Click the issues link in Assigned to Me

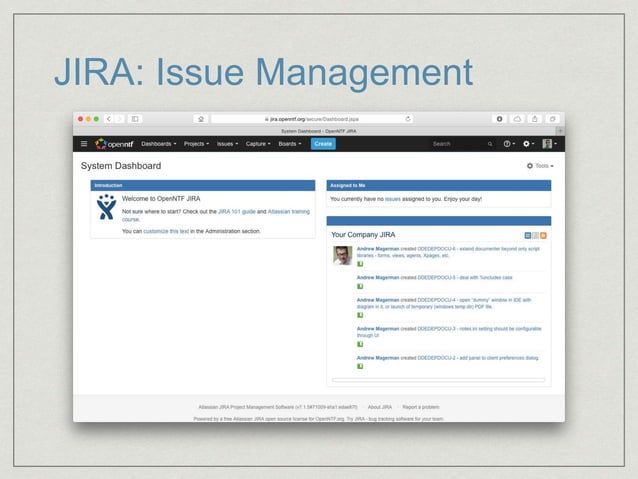(393, 199)
